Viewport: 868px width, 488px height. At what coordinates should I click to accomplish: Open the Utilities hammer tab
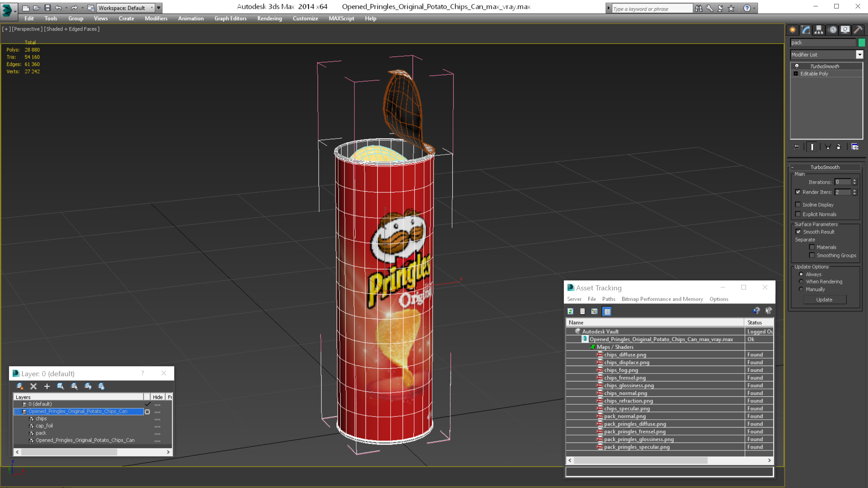coord(858,30)
